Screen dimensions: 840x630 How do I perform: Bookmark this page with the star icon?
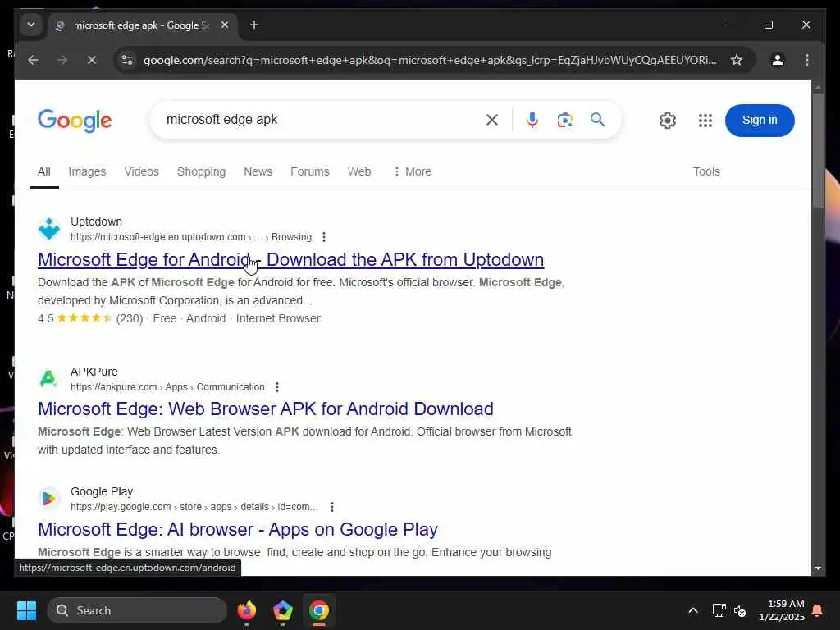pyautogui.click(x=737, y=60)
